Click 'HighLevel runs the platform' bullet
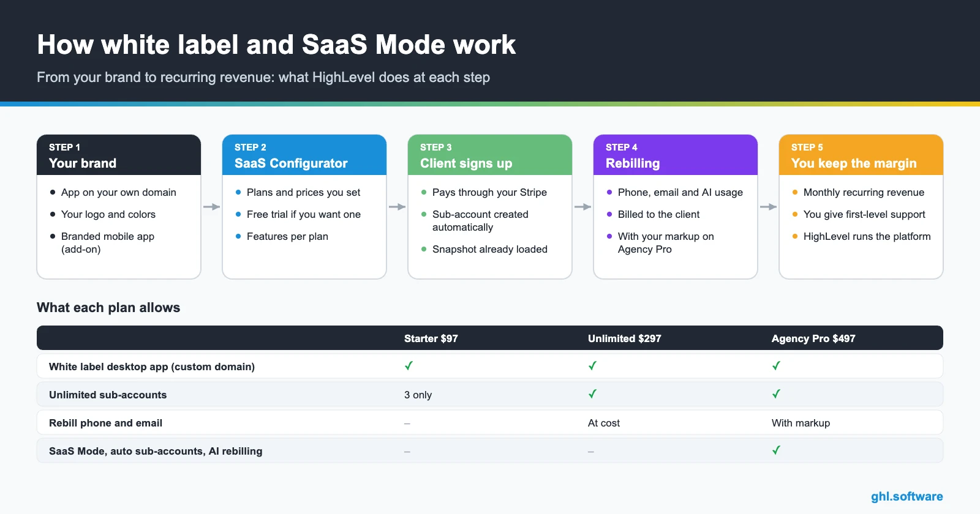 [867, 236]
